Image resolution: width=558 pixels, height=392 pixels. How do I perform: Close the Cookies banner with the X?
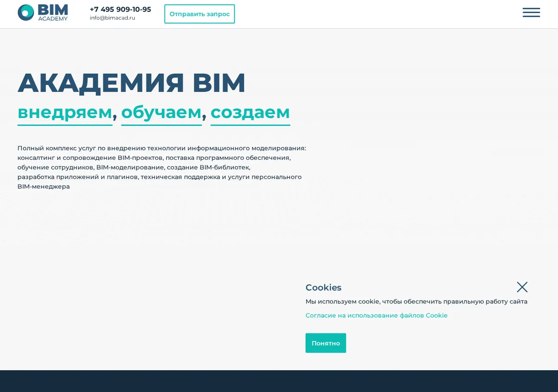[x=522, y=287]
